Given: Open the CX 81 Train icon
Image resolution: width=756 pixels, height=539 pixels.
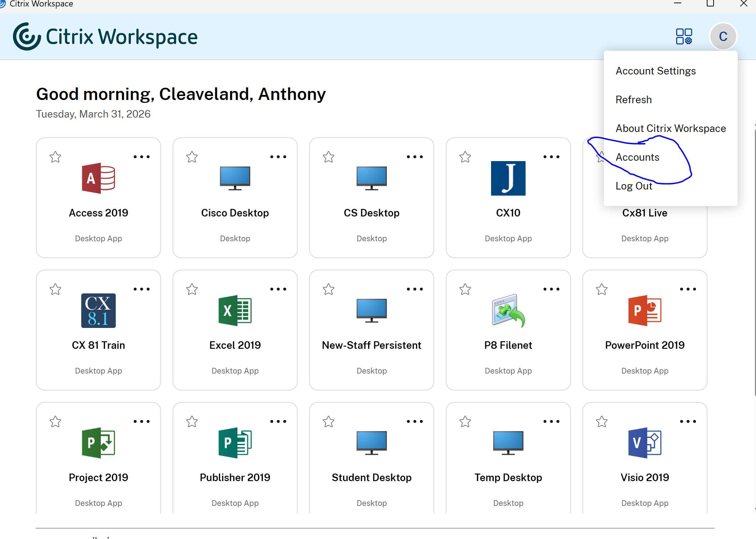Looking at the screenshot, I should pyautogui.click(x=98, y=310).
